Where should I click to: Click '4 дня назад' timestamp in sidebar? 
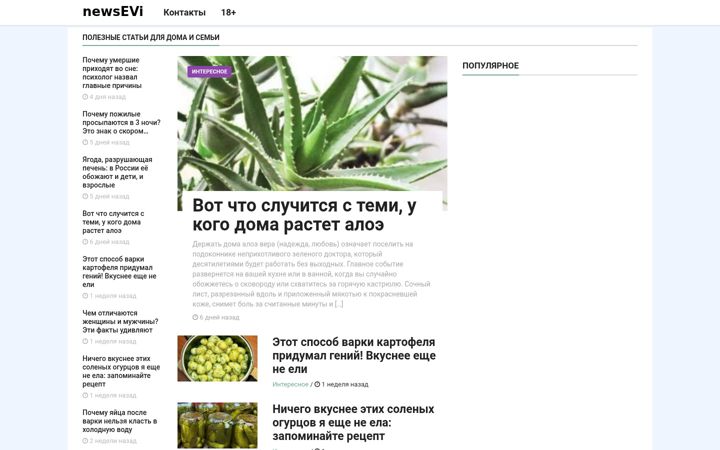[107, 97]
